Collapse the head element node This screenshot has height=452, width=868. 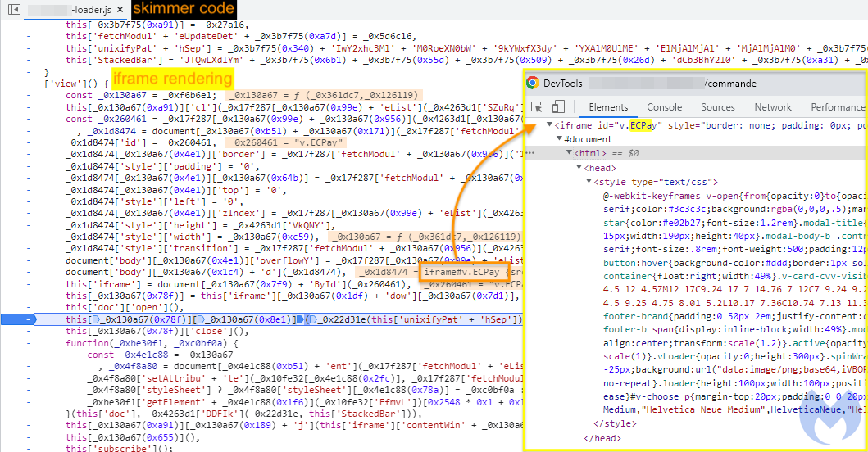tap(579, 168)
